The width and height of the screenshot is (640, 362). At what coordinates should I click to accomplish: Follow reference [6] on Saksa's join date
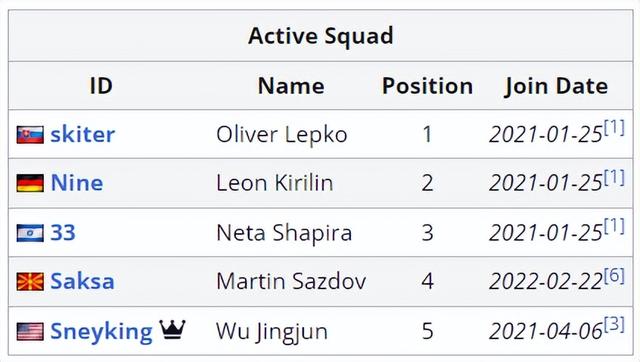pyautogui.click(x=614, y=275)
